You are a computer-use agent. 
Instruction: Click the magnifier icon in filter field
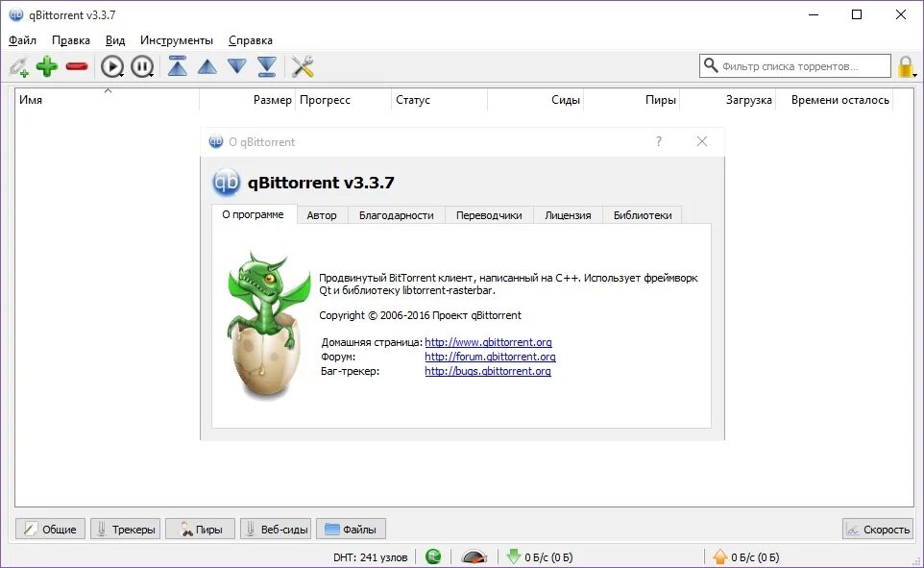pos(711,65)
